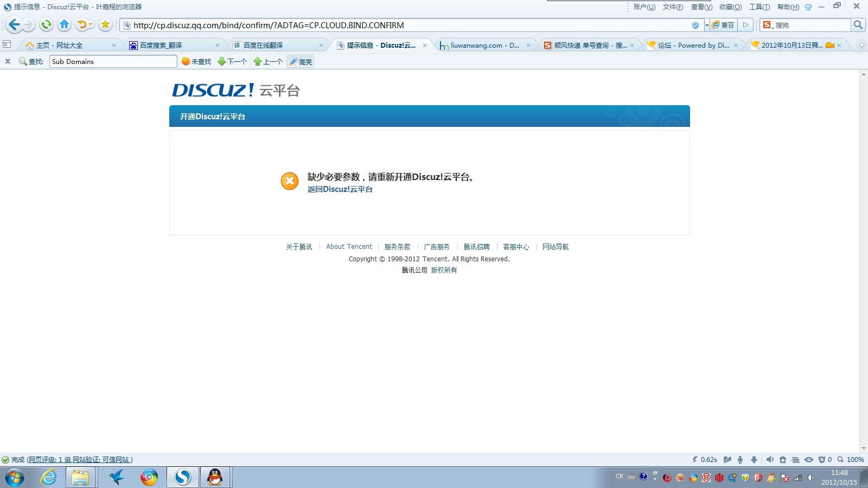The image size is (868, 488).
Task: Click the 版权所有 link
Action: pyautogui.click(x=444, y=270)
